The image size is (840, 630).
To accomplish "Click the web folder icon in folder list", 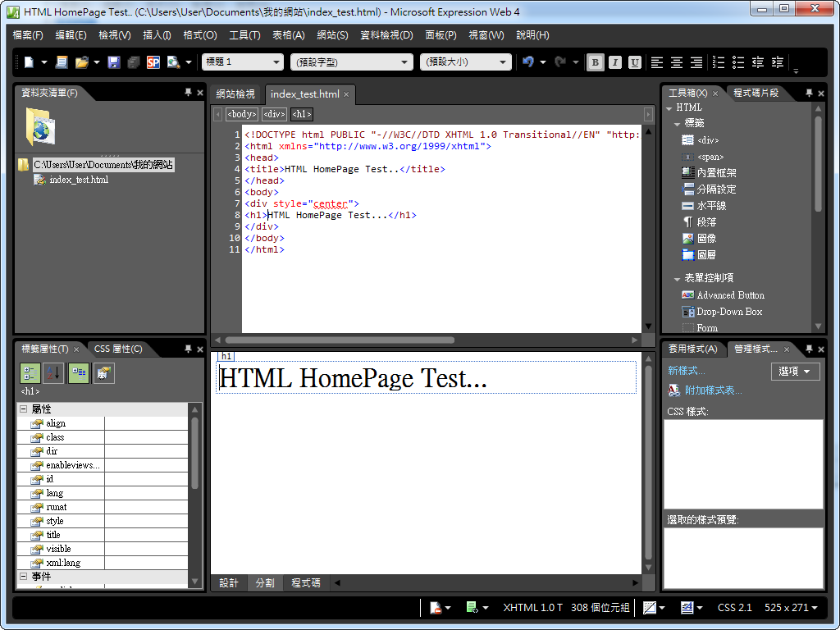I will [x=41, y=126].
